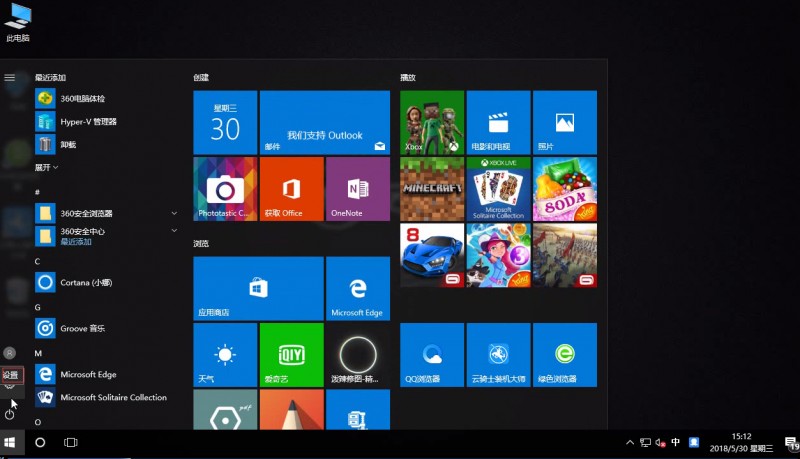Click the 获取 Office tile

coord(291,189)
